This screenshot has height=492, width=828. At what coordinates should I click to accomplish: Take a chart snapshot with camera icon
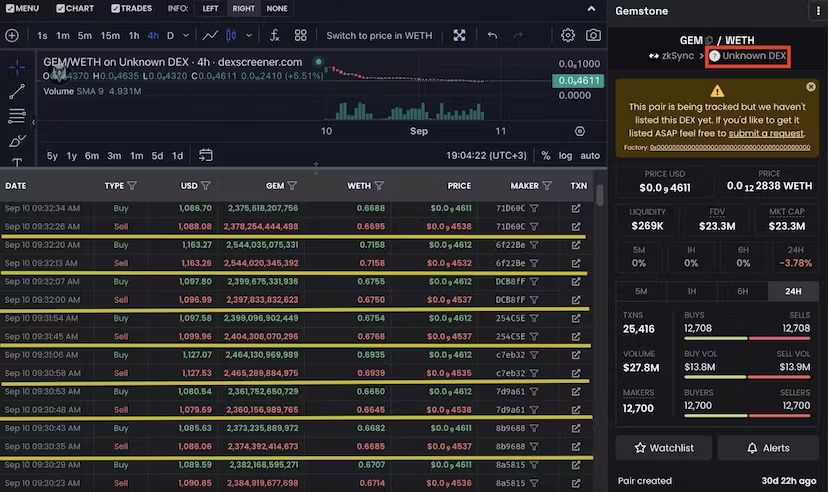point(593,36)
